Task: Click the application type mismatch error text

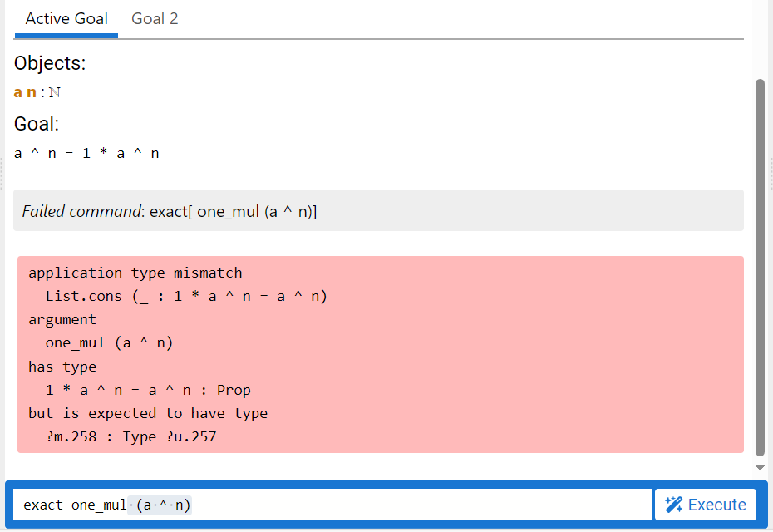Action: click(x=135, y=273)
